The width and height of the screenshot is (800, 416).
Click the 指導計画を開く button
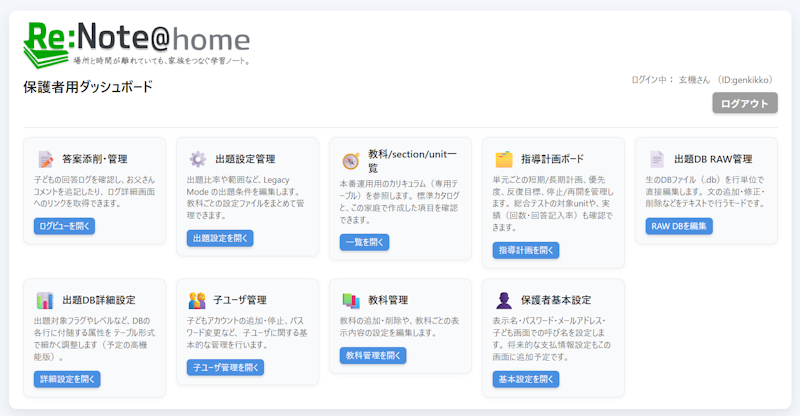pyautogui.click(x=526, y=250)
